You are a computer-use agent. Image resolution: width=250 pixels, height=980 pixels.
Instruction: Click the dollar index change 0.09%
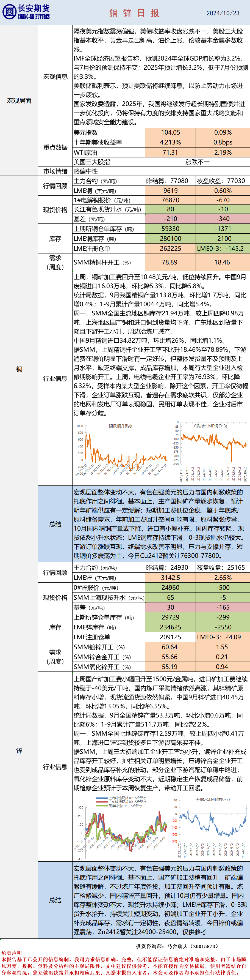pos(223,132)
